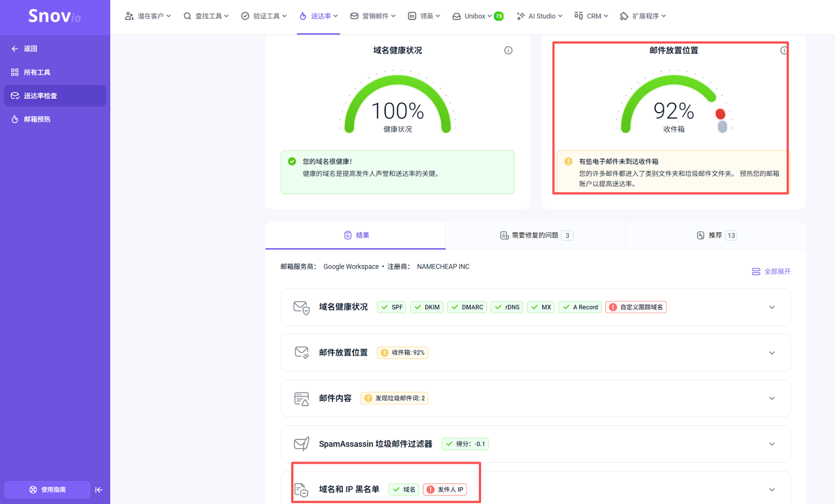This screenshot has width=835, height=504.
Task: Click the DKIM check badge
Action: click(426, 307)
